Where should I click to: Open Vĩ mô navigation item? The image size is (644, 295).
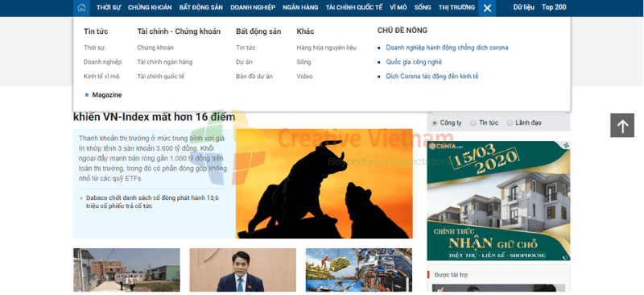[x=398, y=7]
